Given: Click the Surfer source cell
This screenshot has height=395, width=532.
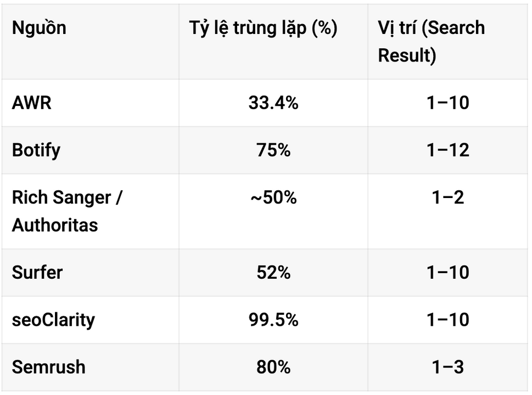Looking at the screenshot, I should [x=37, y=272].
